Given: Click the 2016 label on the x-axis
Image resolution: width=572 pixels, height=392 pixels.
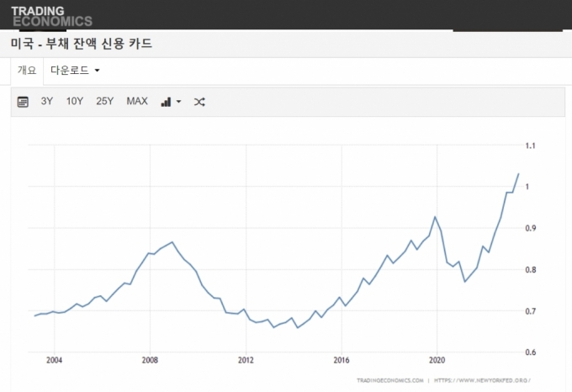Looking at the screenshot, I should click(x=342, y=361).
